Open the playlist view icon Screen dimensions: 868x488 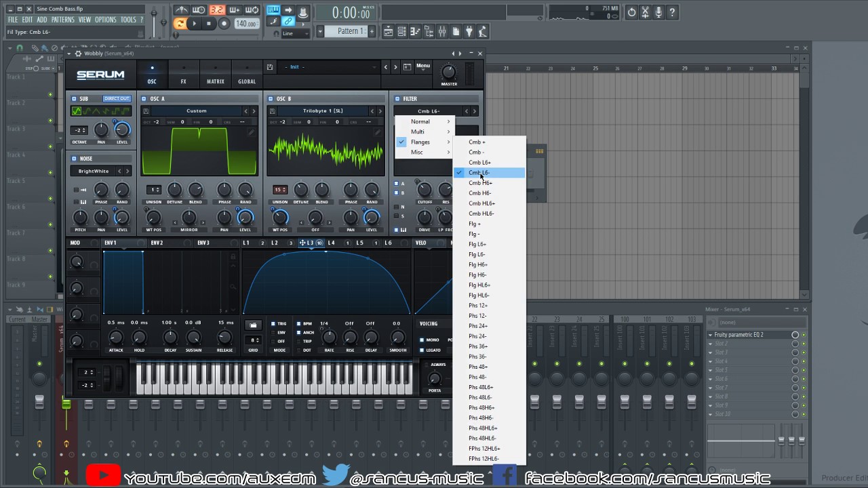pyautogui.click(x=389, y=31)
